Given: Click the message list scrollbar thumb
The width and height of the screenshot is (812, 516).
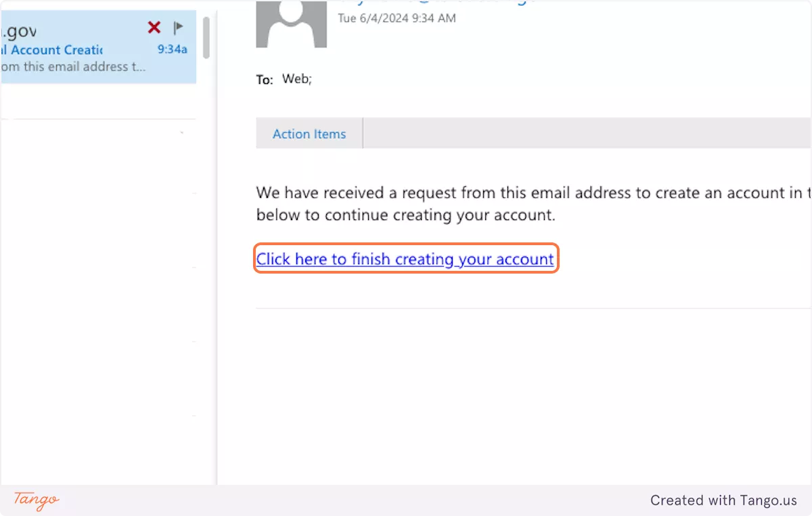Looking at the screenshot, I should [x=206, y=37].
